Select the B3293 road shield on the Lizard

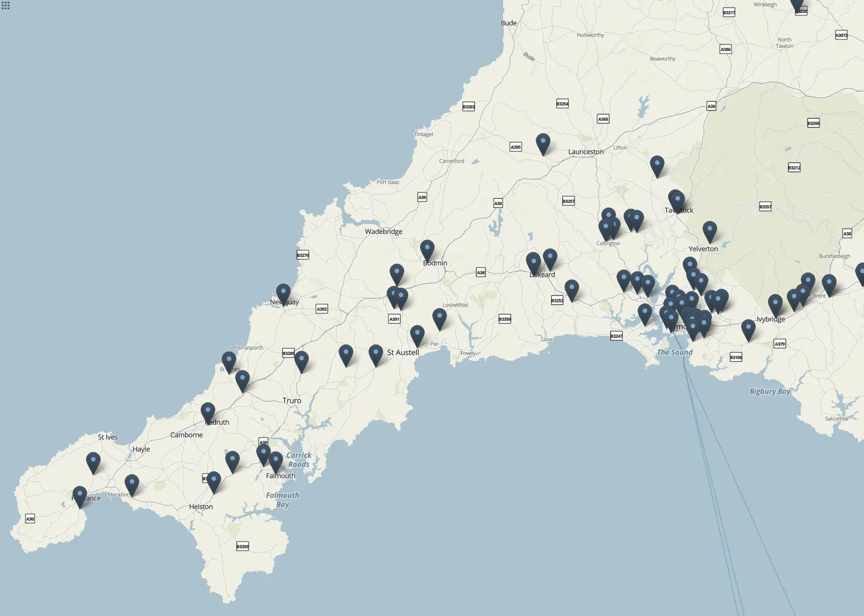click(242, 546)
